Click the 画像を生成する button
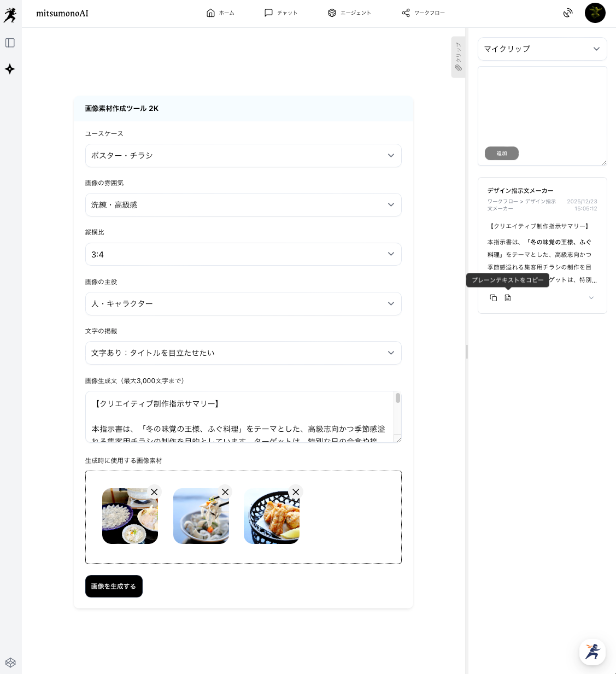The image size is (616, 674). [x=114, y=586]
